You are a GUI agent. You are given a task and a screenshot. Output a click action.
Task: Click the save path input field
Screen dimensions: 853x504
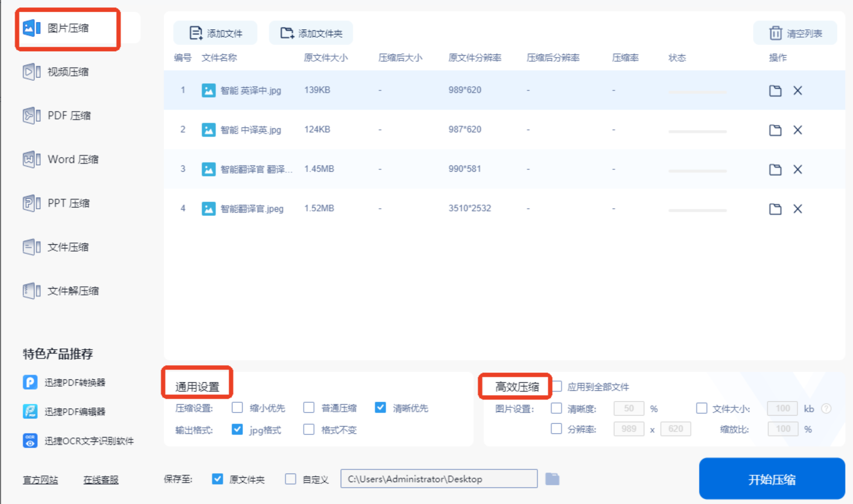439,479
